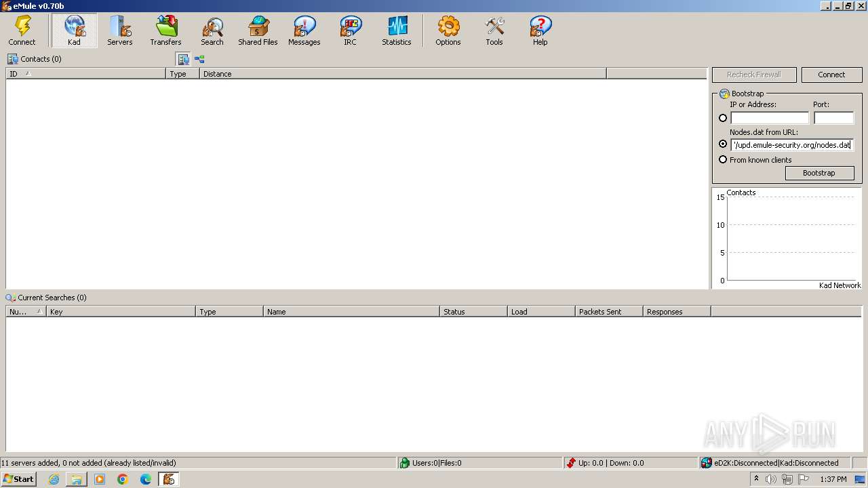This screenshot has width=868, height=488.
Task: Open the Transfers window
Action: 166,31
